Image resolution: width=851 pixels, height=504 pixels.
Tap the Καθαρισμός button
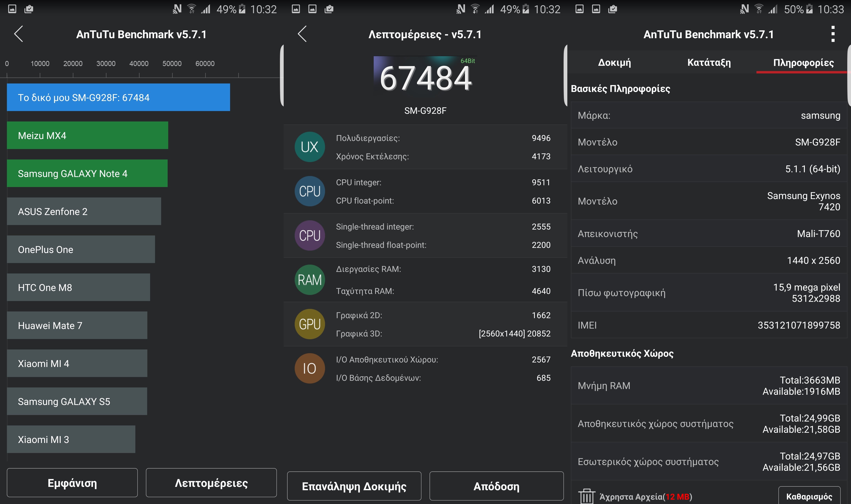[809, 496]
